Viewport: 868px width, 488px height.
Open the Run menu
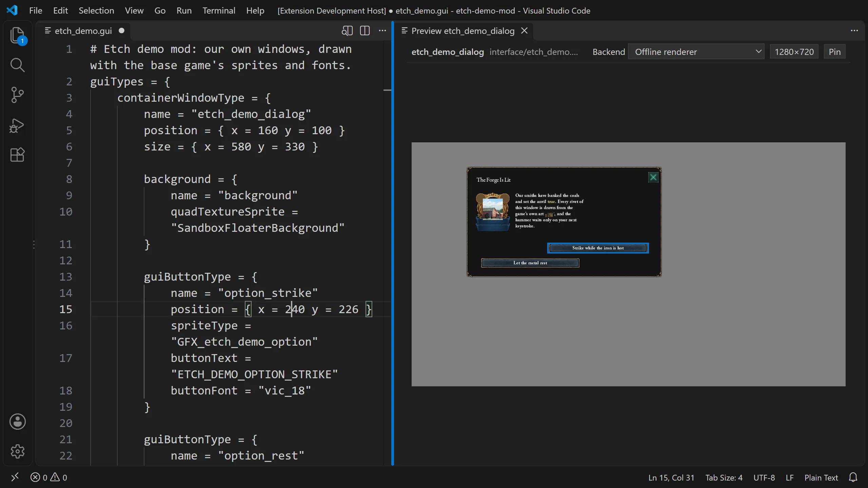184,11
